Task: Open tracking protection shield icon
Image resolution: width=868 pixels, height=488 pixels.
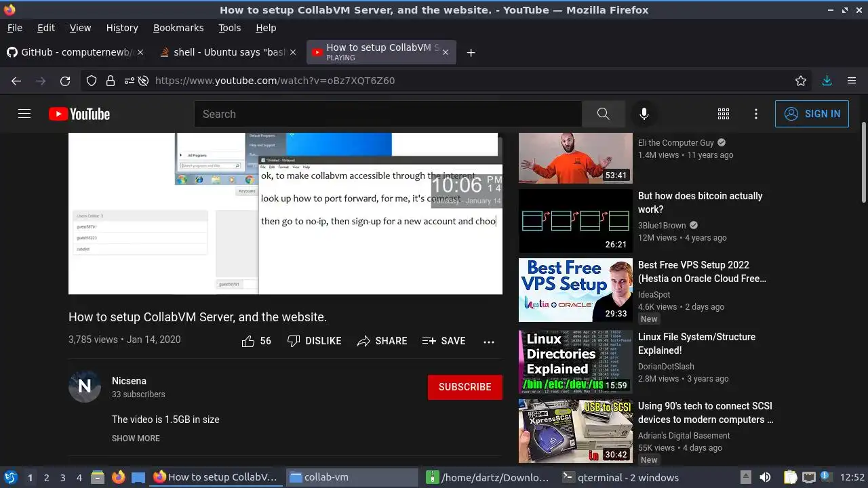Action: 92,81
